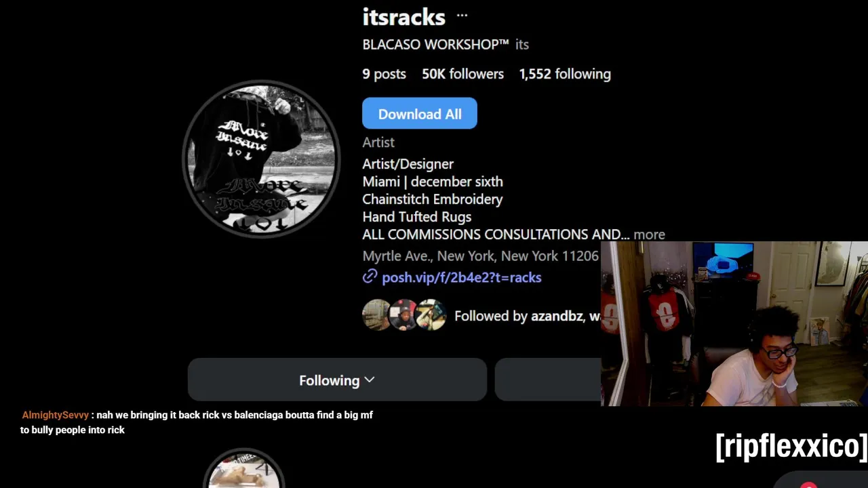The height and width of the screenshot is (488, 868).
Task: Open the three-dot options menu beside itsracks
Action: tap(462, 16)
